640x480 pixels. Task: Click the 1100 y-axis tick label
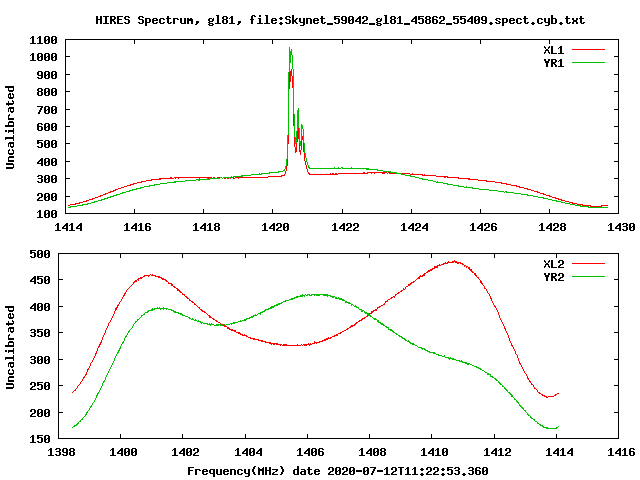(43, 40)
